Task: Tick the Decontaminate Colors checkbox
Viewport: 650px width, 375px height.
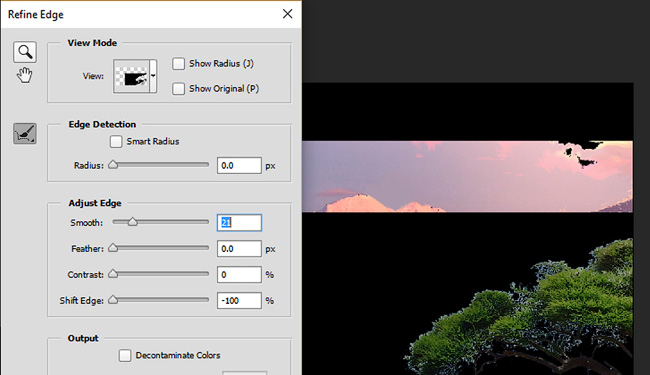Action: click(x=125, y=356)
